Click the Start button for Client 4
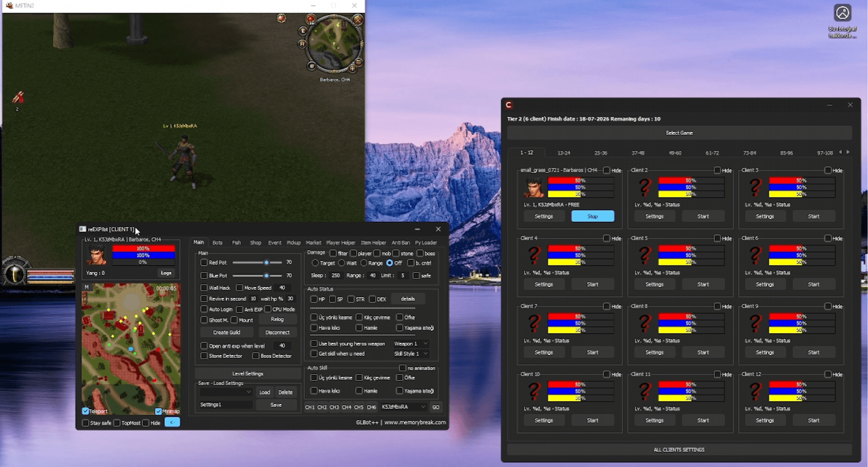This screenshot has width=868, height=467. pyautogui.click(x=593, y=284)
